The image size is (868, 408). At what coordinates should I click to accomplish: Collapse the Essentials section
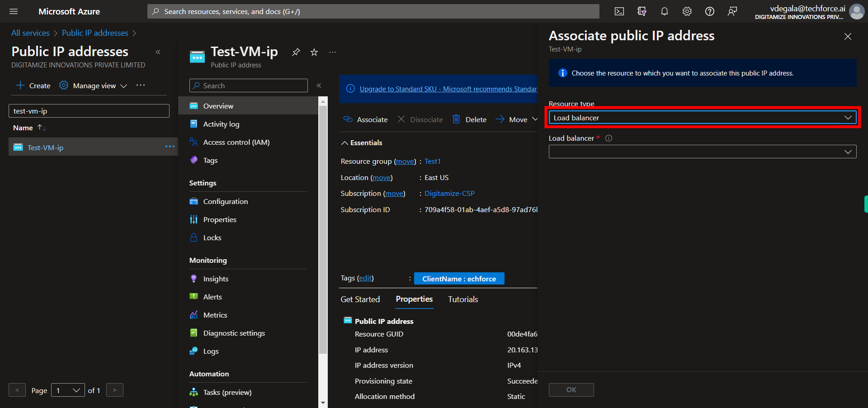coord(362,143)
